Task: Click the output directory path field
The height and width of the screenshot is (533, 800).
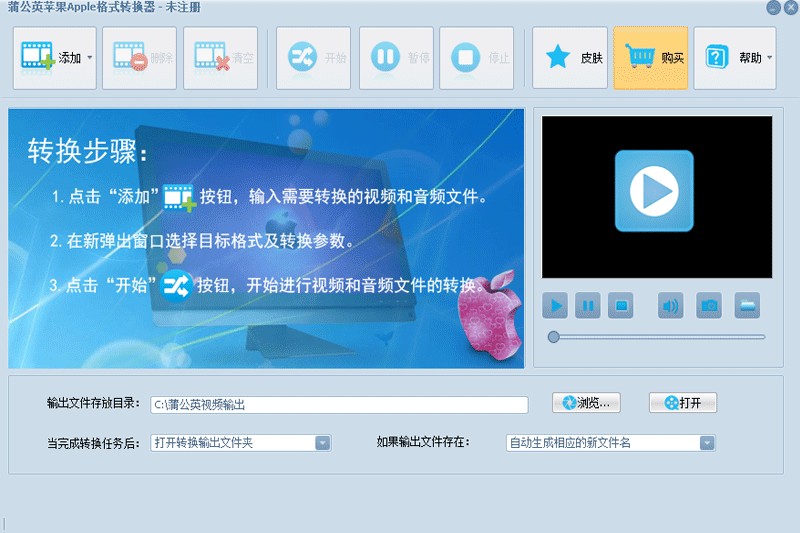Action: 339,404
